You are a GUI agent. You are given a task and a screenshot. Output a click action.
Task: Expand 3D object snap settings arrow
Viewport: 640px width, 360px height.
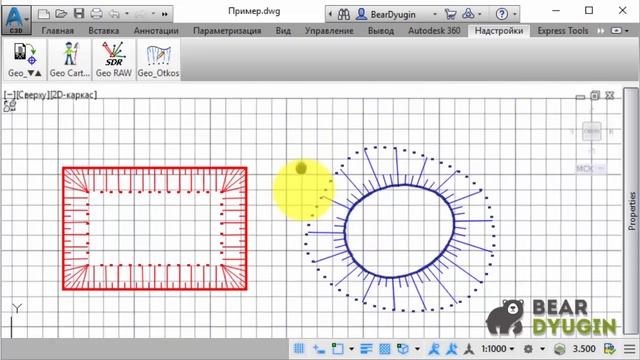coord(417,349)
